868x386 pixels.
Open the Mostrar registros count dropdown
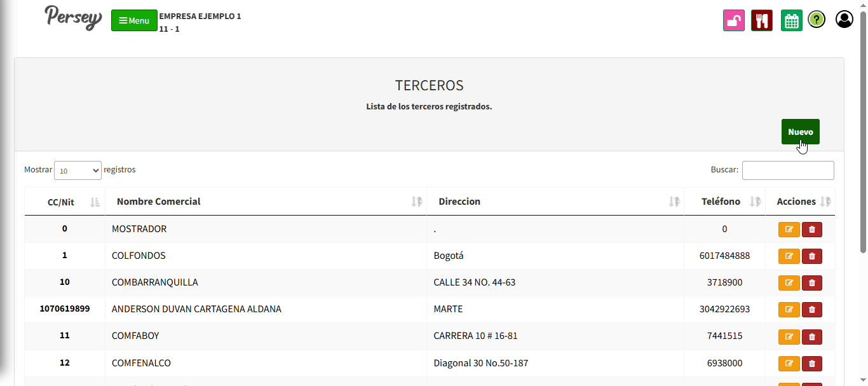[78, 170]
